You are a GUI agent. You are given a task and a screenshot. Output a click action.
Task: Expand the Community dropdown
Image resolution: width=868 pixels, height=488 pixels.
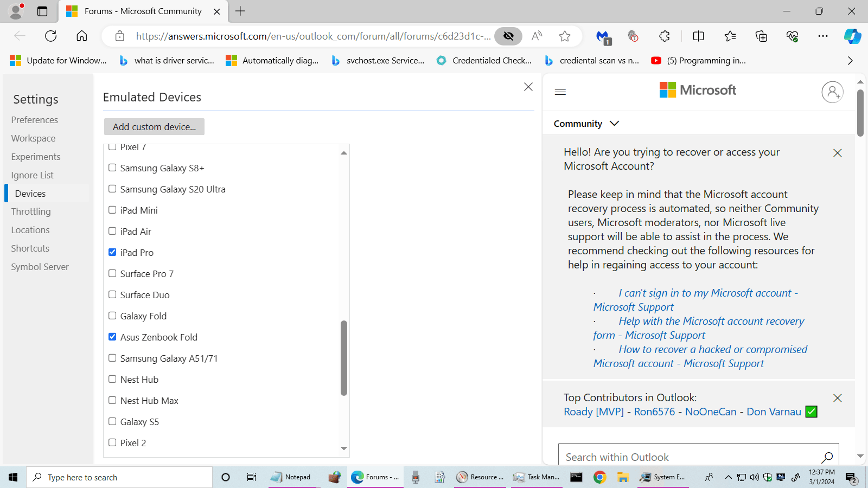pyautogui.click(x=586, y=124)
